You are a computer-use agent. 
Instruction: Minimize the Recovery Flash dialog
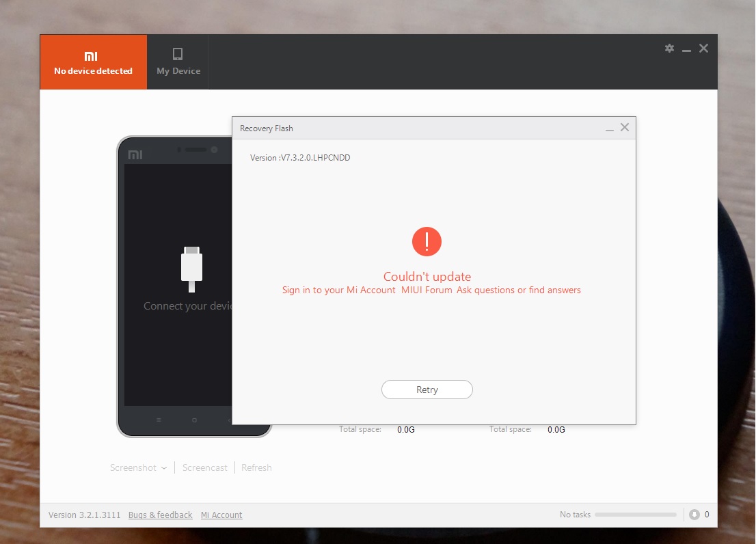pos(610,128)
